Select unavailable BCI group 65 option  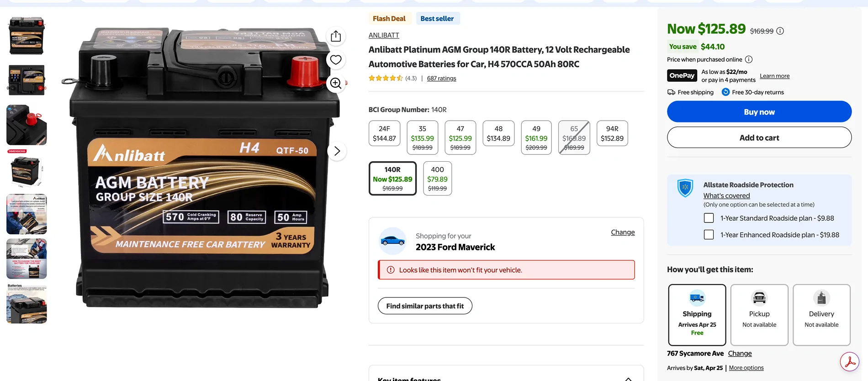(574, 138)
